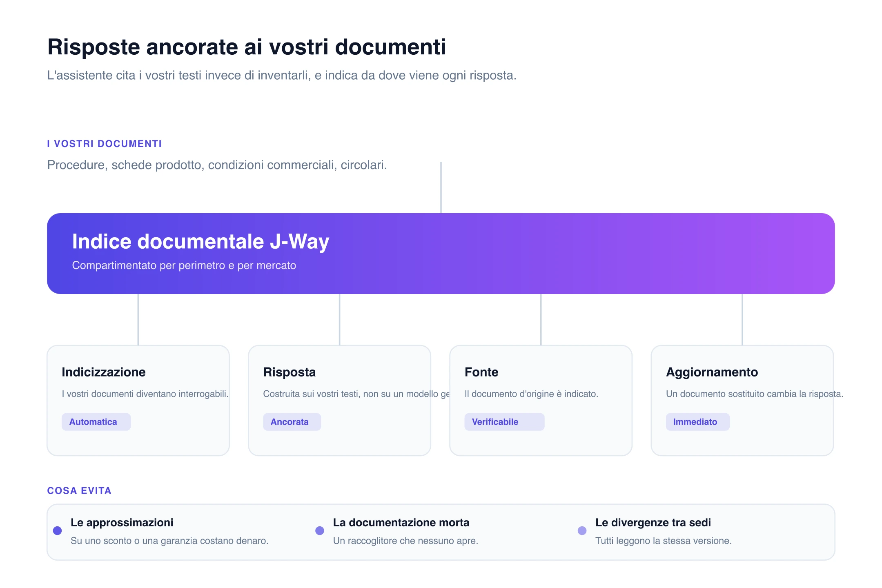Screen dimensions: 882x588
Task: Click the text 'Costruita sui vostri testi'
Action: [x=311, y=394]
